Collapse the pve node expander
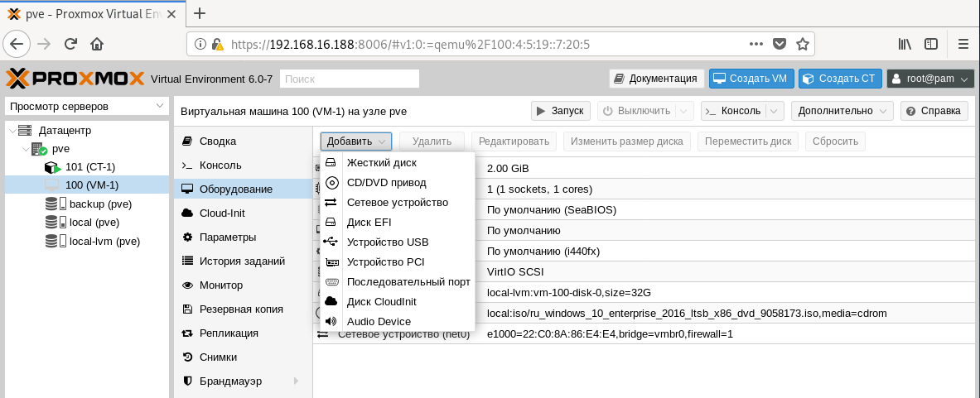The width and height of the screenshot is (980, 398). 25,150
